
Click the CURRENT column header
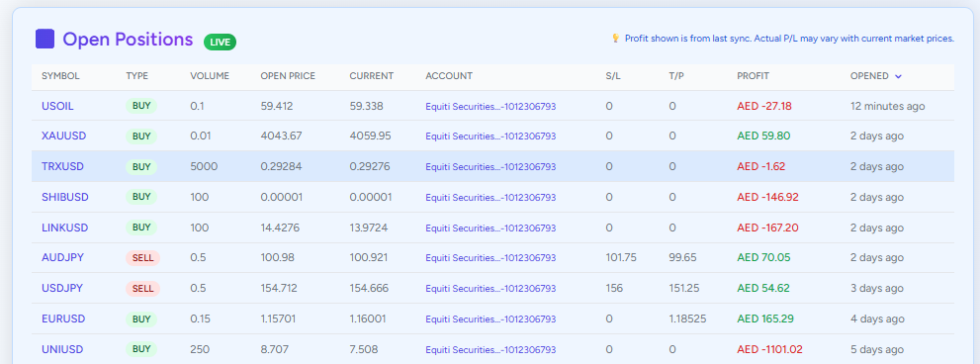[371, 76]
